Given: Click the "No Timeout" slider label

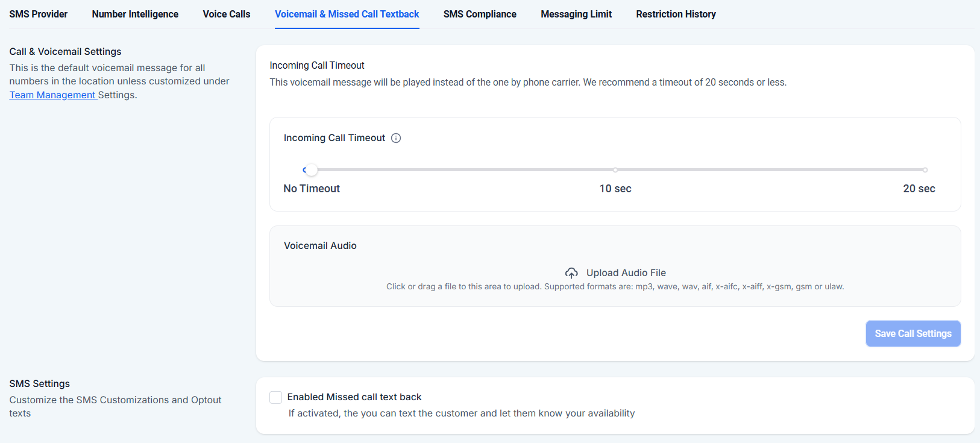Looking at the screenshot, I should pos(312,189).
